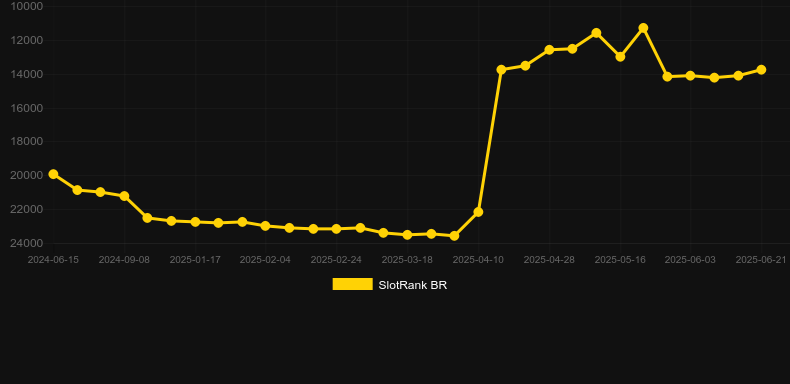Select the data point for 2025-02-04

[266, 226]
